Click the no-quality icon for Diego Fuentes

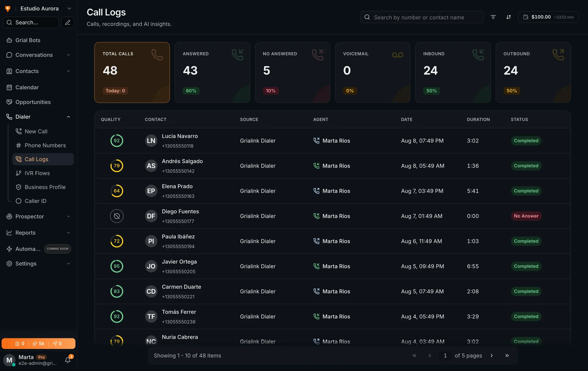(x=117, y=216)
